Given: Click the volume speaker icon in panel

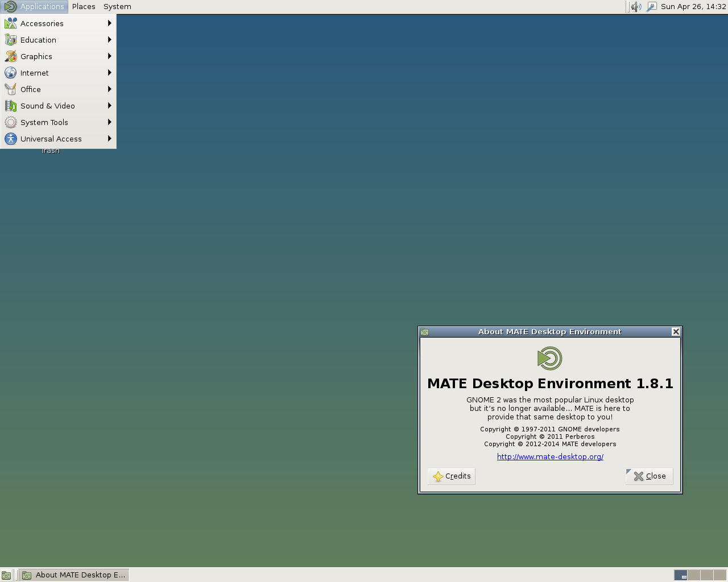Looking at the screenshot, I should click(636, 7).
